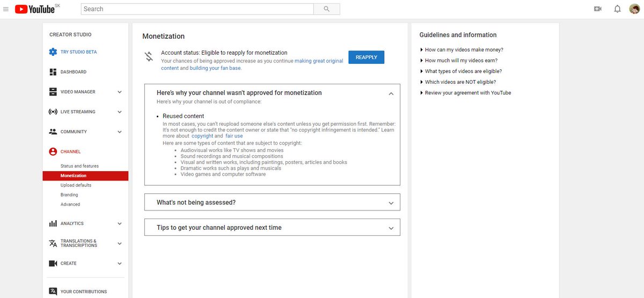Expand Translations & Transcriptions chevron
Viewport: 644px width, 298px height.
tap(120, 243)
